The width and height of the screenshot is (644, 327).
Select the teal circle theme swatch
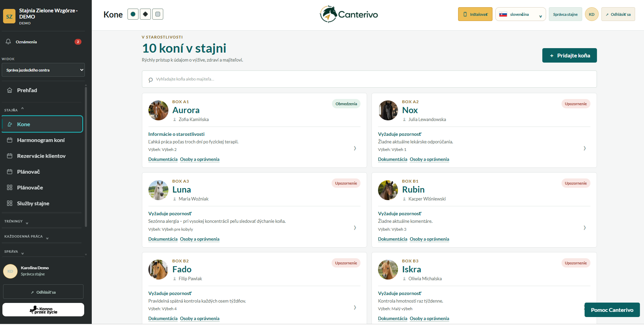coord(133,14)
